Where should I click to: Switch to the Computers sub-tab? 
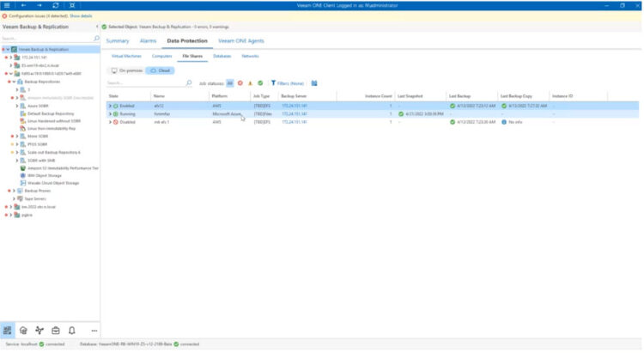tap(161, 57)
